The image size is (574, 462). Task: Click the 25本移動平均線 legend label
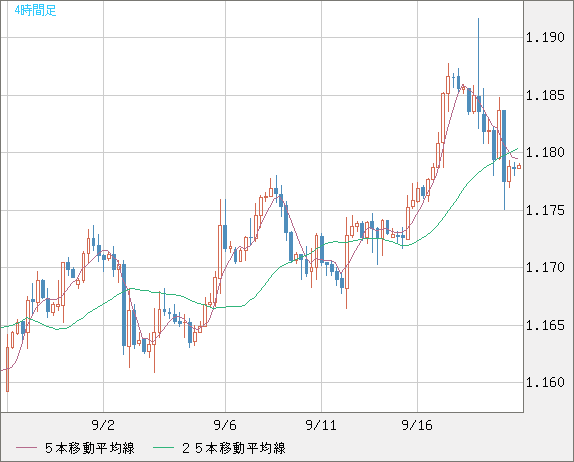click(234, 448)
